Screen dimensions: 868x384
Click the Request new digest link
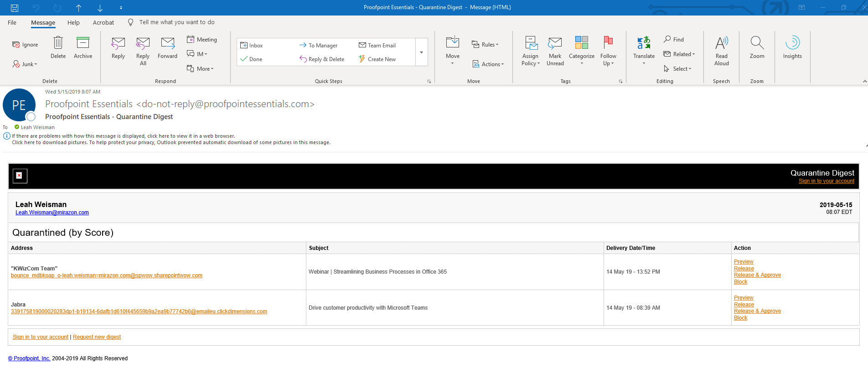click(x=97, y=337)
